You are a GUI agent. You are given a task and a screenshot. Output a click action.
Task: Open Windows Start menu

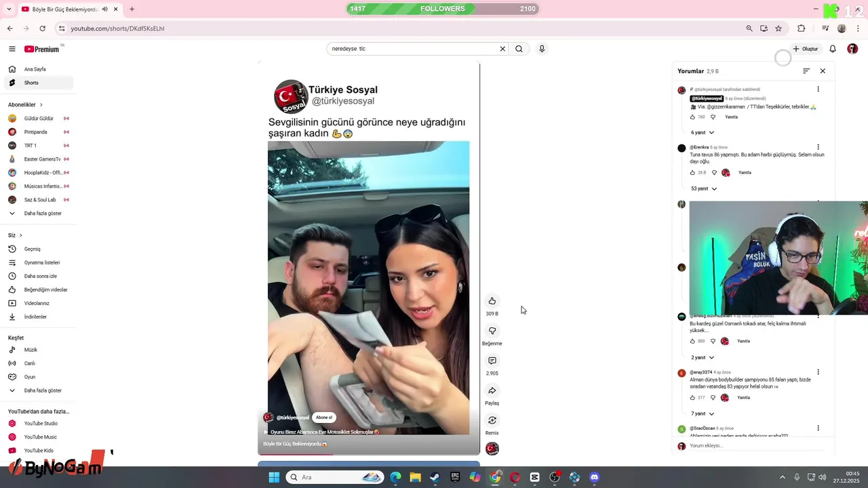coord(274,477)
